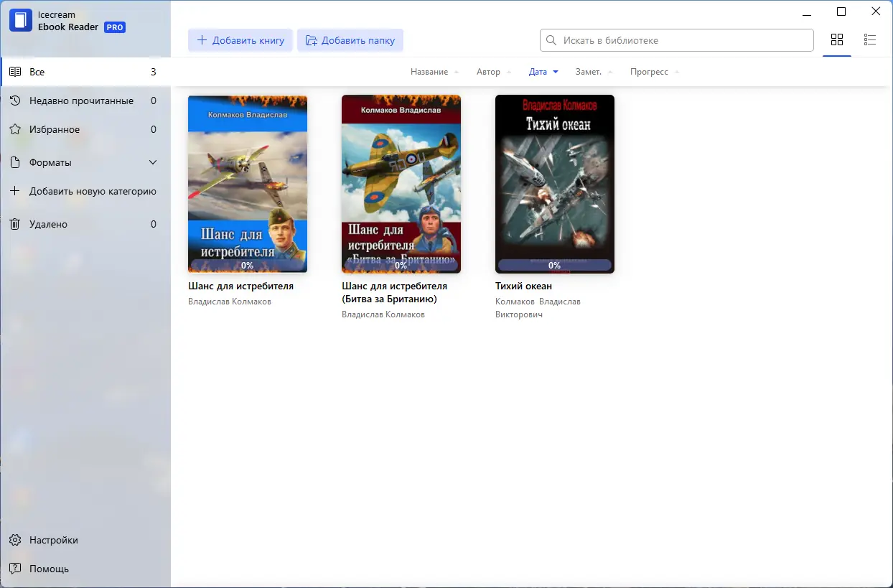The width and height of the screenshot is (893, 588).
Task: Close the Icecream Ebook Reader window
Action: pyautogui.click(x=876, y=11)
